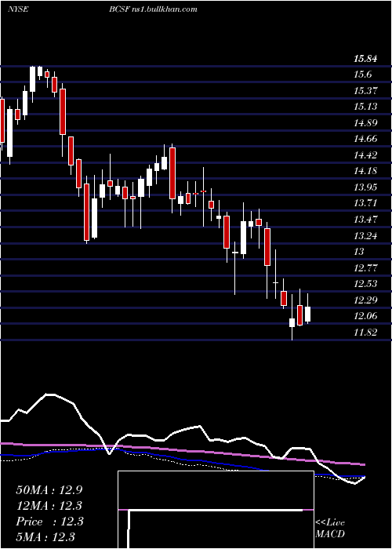Click the 14.89 price axis label
Image resolution: width=392 pixels, height=549 pixels.
coord(365,123)
